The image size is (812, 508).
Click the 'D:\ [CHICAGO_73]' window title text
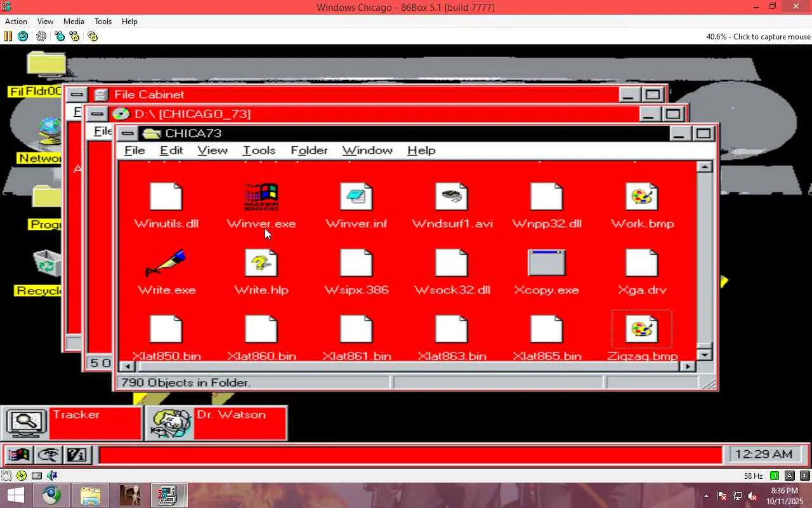[192, 114]
